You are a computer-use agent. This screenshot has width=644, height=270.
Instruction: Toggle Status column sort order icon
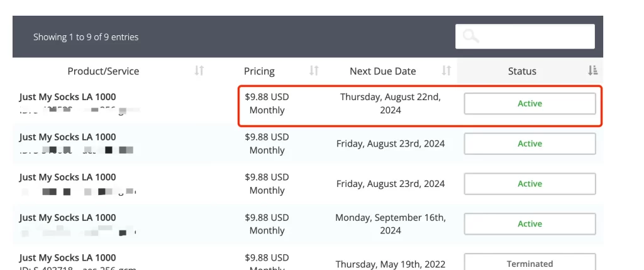592,70
